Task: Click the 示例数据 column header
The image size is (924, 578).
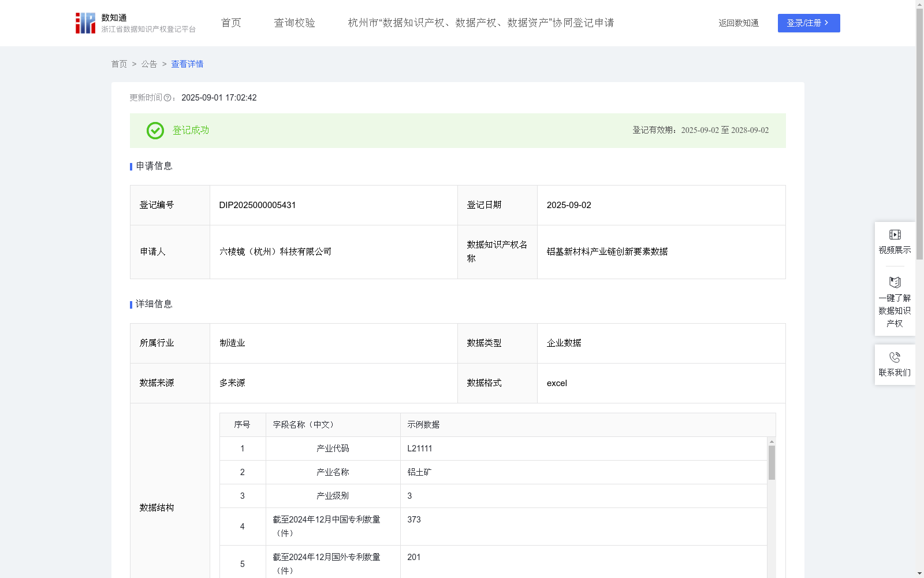Action: 588,425
